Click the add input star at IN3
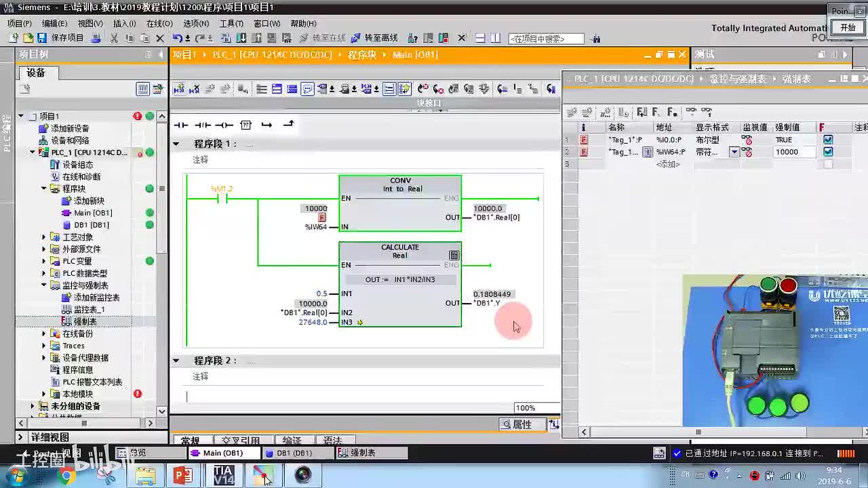This screenshot has height=488, width=868. coord(360,323)
